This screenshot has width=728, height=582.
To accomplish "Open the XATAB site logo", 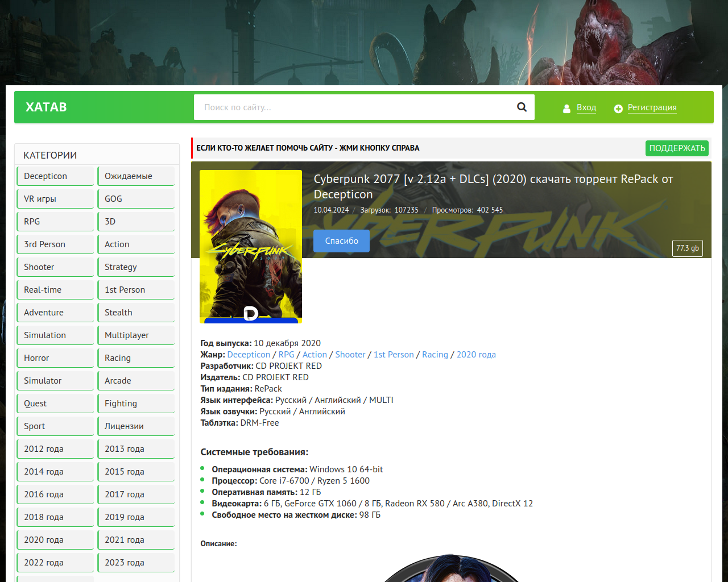I will coord(46,107).
